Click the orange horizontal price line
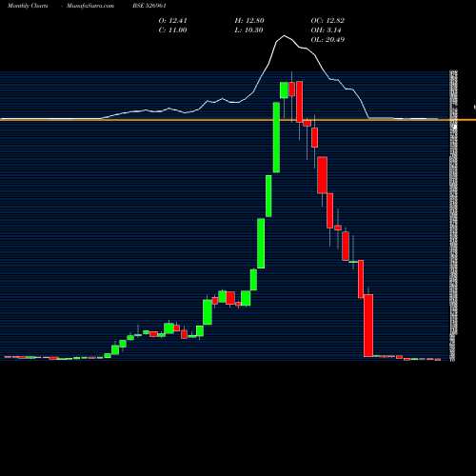This screenshot has height=476, width=476. pyautogui.click(x=238, y=120)
